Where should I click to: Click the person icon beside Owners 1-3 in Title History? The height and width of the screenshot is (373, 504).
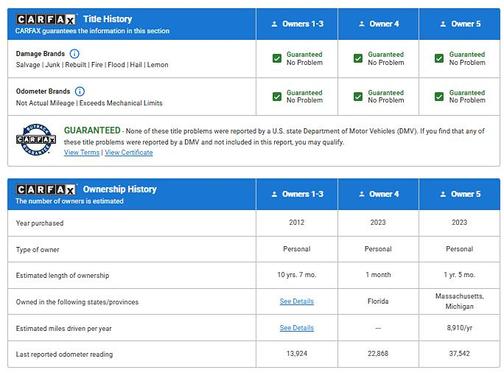(274, 24)
